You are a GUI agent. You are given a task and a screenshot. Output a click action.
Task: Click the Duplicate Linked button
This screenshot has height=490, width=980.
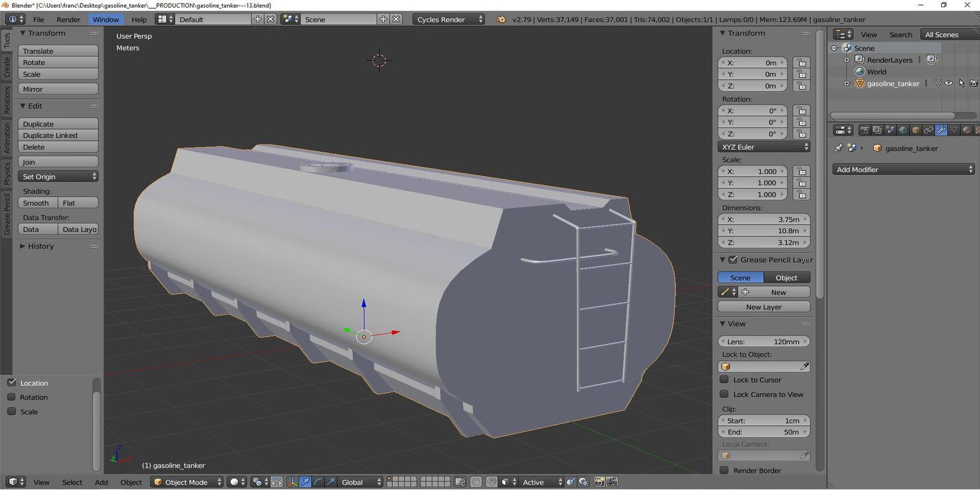coord(58,135)
